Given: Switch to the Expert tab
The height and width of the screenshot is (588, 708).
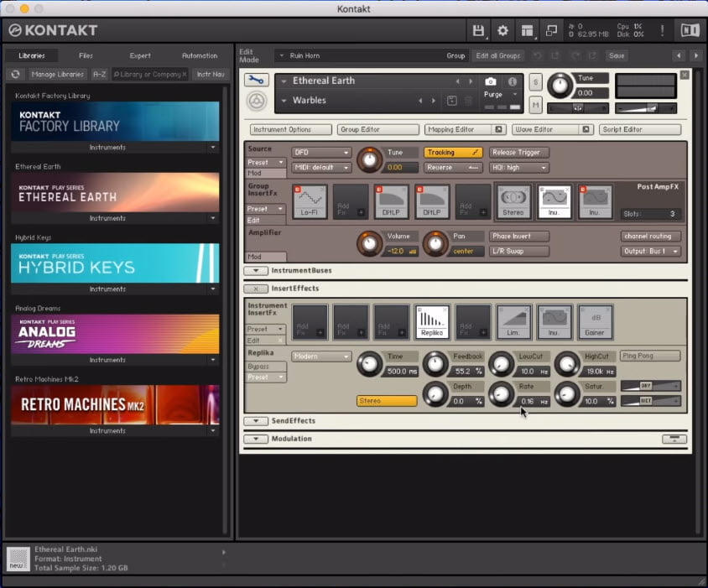Looking at the screenshot, I should 140,55.
